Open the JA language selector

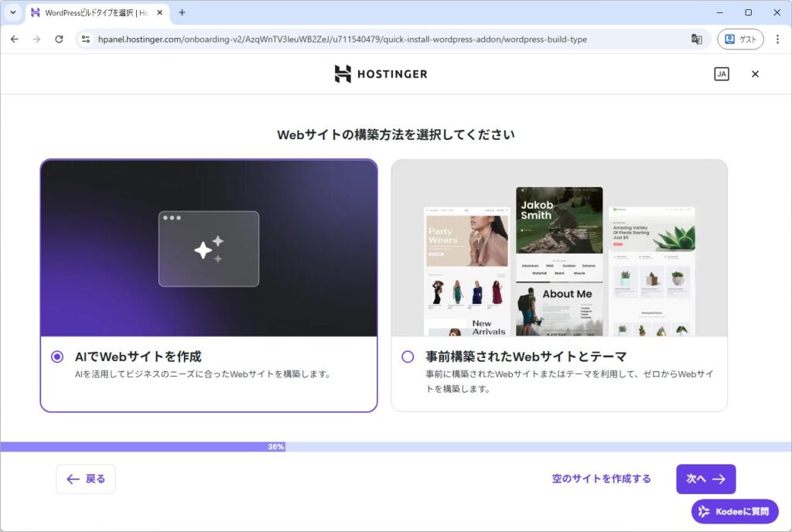[x=721, y=74]
